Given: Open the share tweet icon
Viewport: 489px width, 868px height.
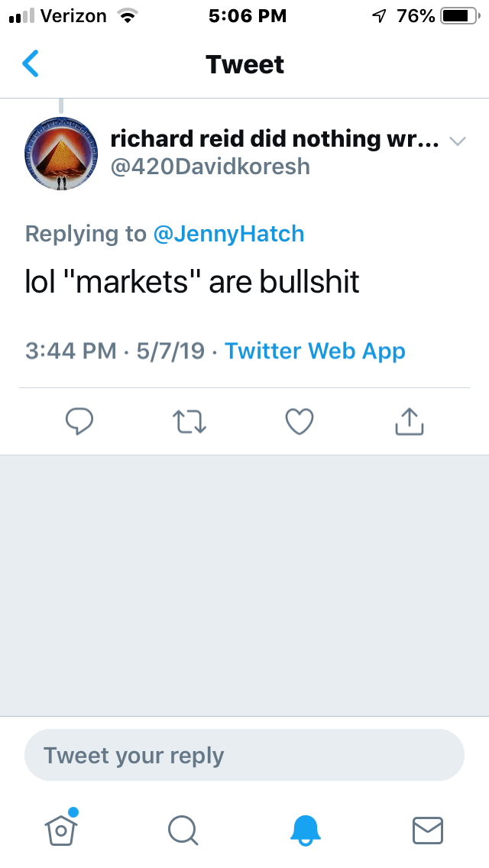Looking at the screenshot, I should click(x=410, y=421).
